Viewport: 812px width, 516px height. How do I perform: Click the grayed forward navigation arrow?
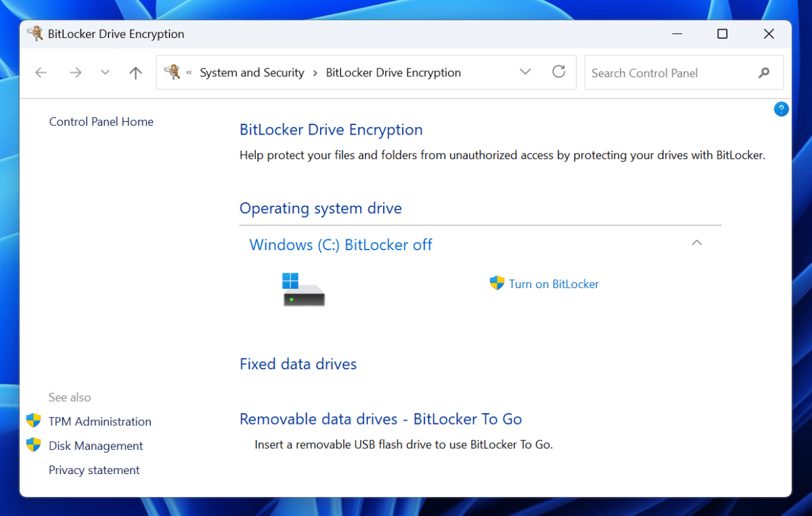tap(76, 72)
